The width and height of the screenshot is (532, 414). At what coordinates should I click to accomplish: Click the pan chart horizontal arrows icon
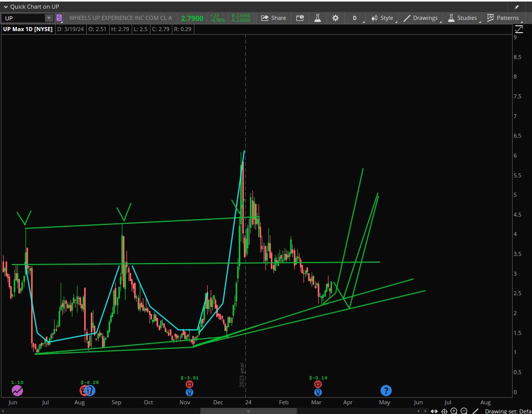434,411
